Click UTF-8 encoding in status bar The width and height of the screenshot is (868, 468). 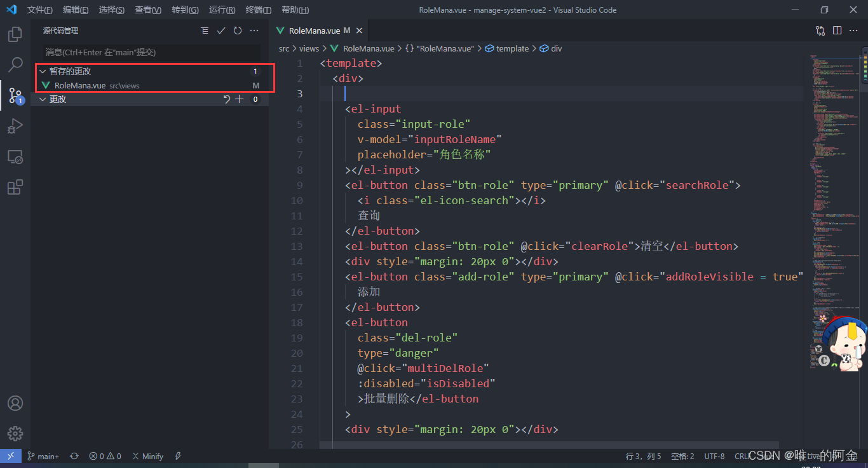click(x=714, y=456)
